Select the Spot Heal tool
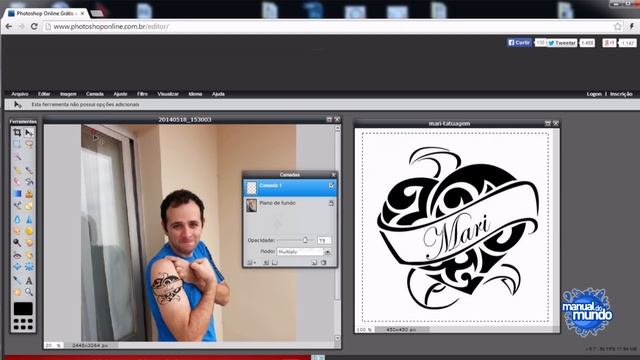The width and height of the screenshot is (640, 360). tap(29, 256)
